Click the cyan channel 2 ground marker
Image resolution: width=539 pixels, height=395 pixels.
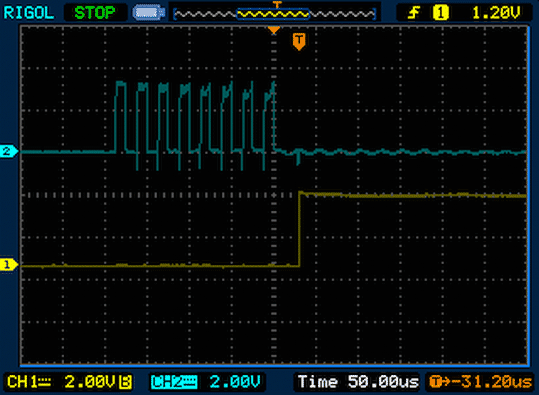(x=9, y=151)
